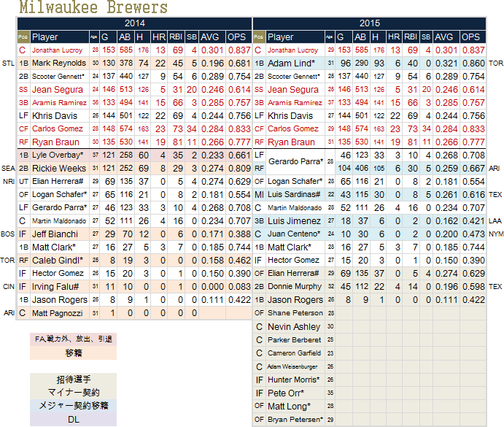Select BOS team label beside Jeff Bianchi
This screenshot has height=427, width=504.
[7, 234]
